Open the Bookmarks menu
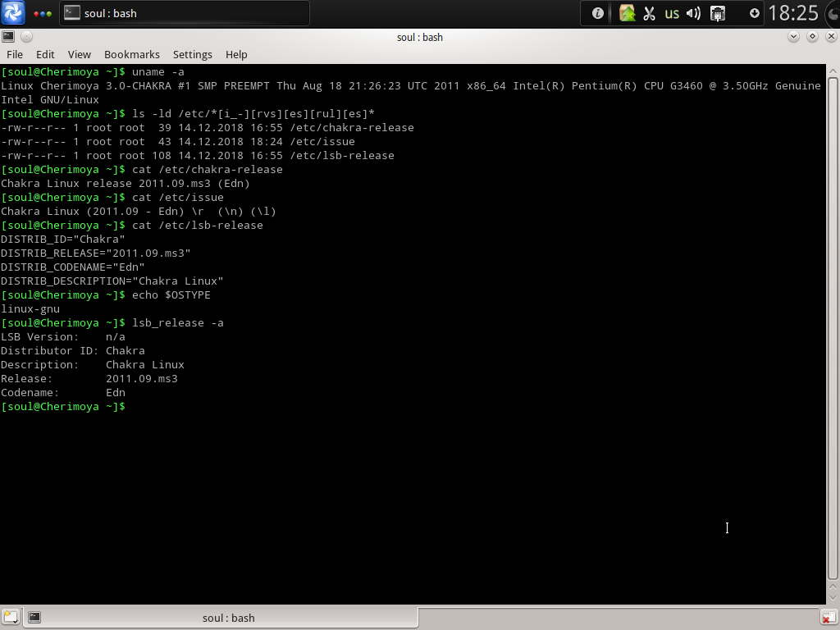The image size is (840, 630). click(132, 55)
